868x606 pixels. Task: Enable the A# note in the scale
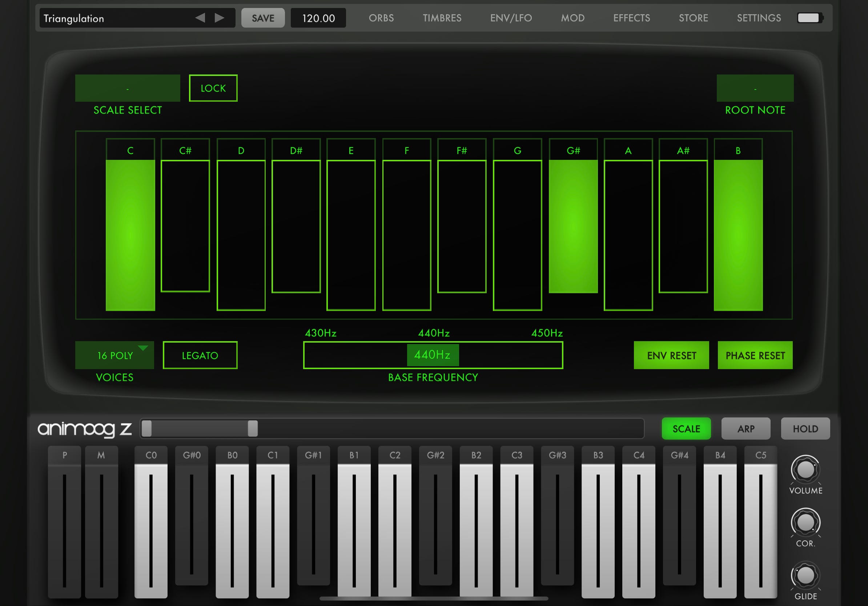coord(683,215)
